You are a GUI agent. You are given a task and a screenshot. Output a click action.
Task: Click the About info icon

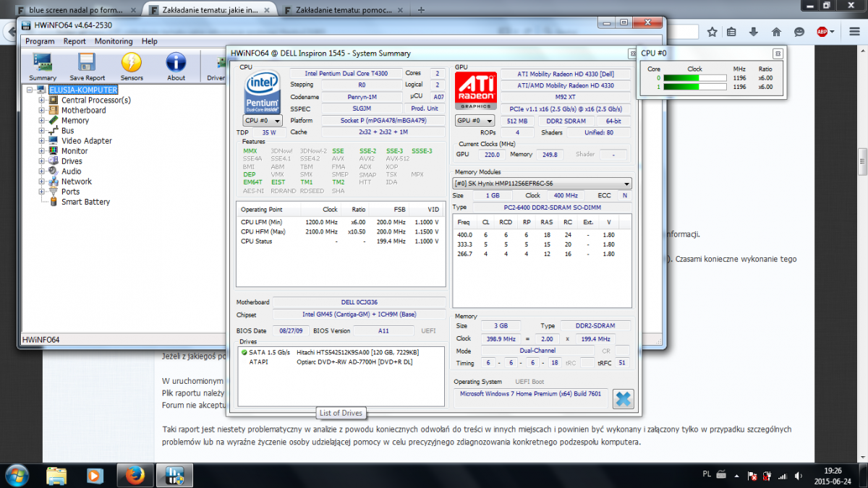pyautogui.click(x=176, y=67)
